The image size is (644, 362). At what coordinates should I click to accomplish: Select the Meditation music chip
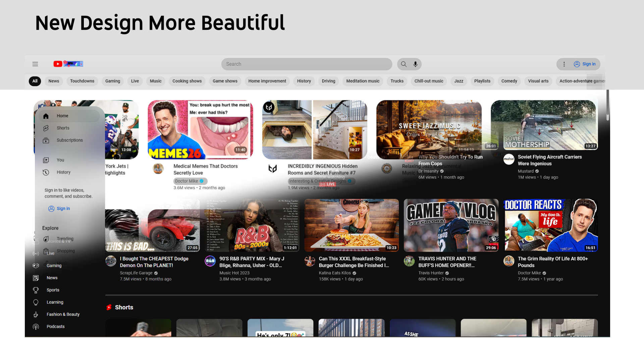click(363, 81)
